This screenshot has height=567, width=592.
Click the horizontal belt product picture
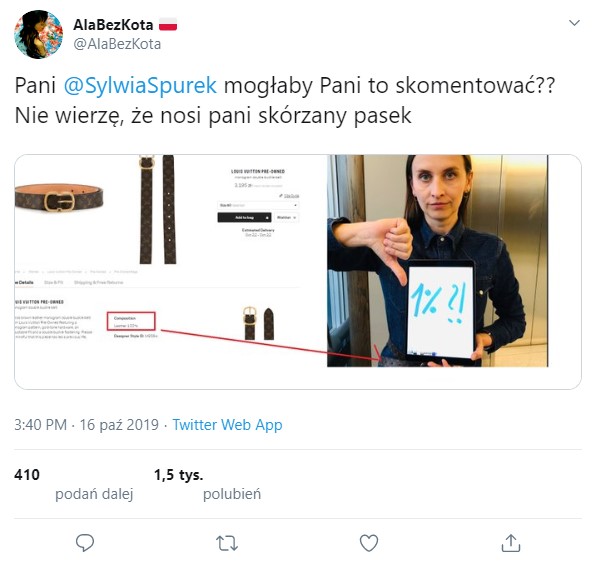[x=59, y=197]
